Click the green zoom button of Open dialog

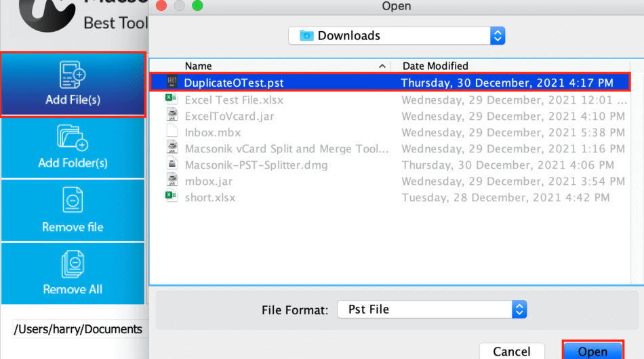click(x=197, y=5)
